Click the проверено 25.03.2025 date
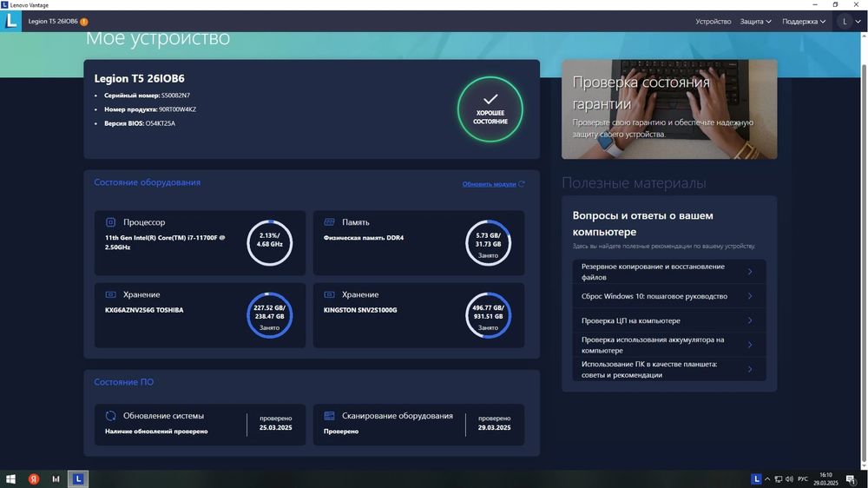 276,423
